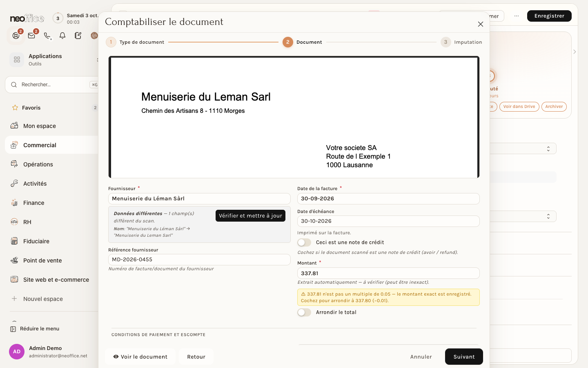Click the Favoris star icon
Viewport: 588px width, 368px height.
(x=15, y=108)
